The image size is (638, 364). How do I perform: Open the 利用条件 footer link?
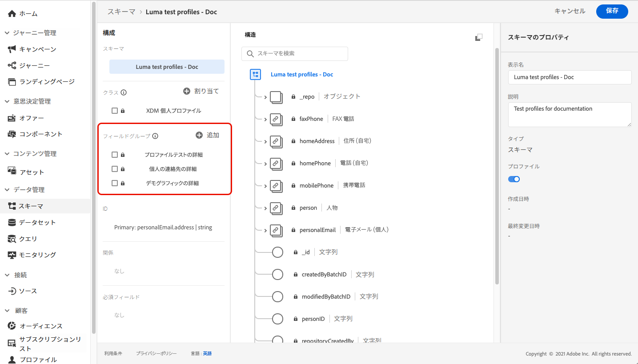(113, 353)
